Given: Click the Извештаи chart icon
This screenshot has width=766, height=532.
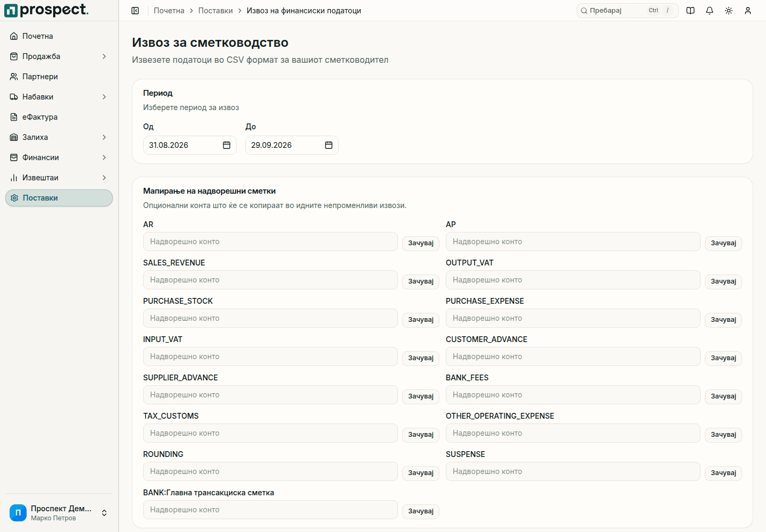Looking at the screenshot, I should [14, 178].
